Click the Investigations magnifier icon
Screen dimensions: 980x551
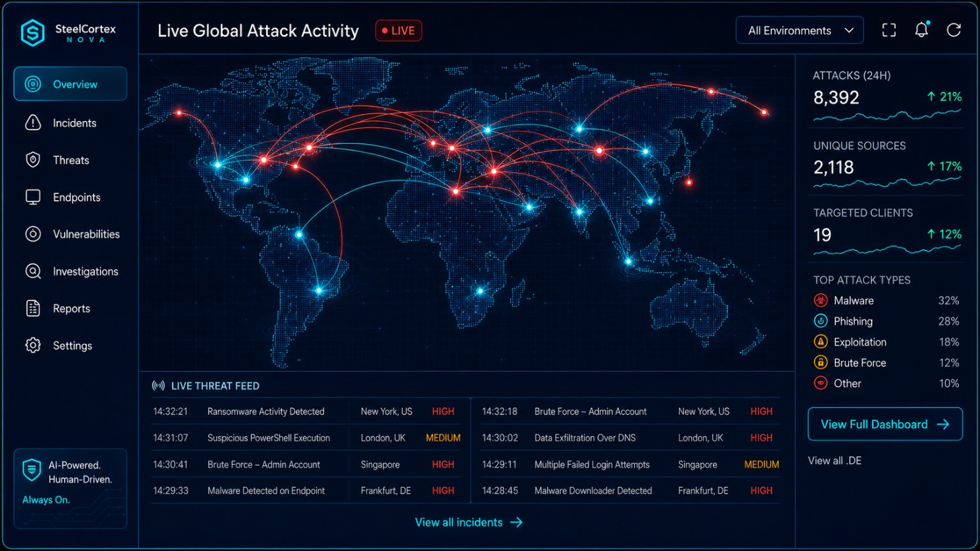point(33,271)
